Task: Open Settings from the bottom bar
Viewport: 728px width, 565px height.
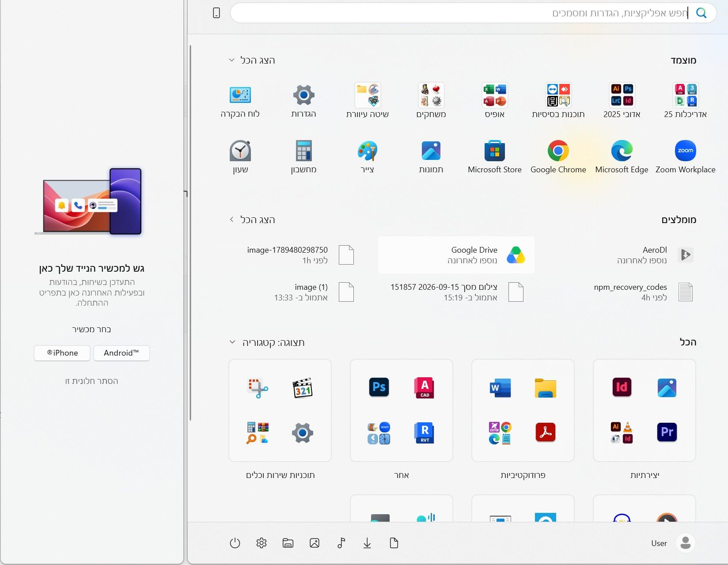Action: 262,543
